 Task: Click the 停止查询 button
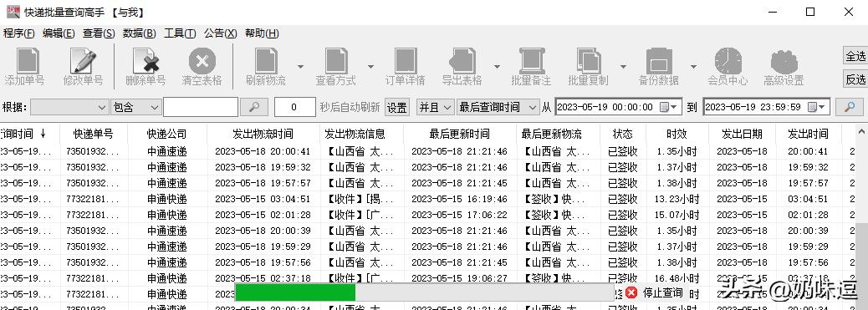(x=662, y=292)
